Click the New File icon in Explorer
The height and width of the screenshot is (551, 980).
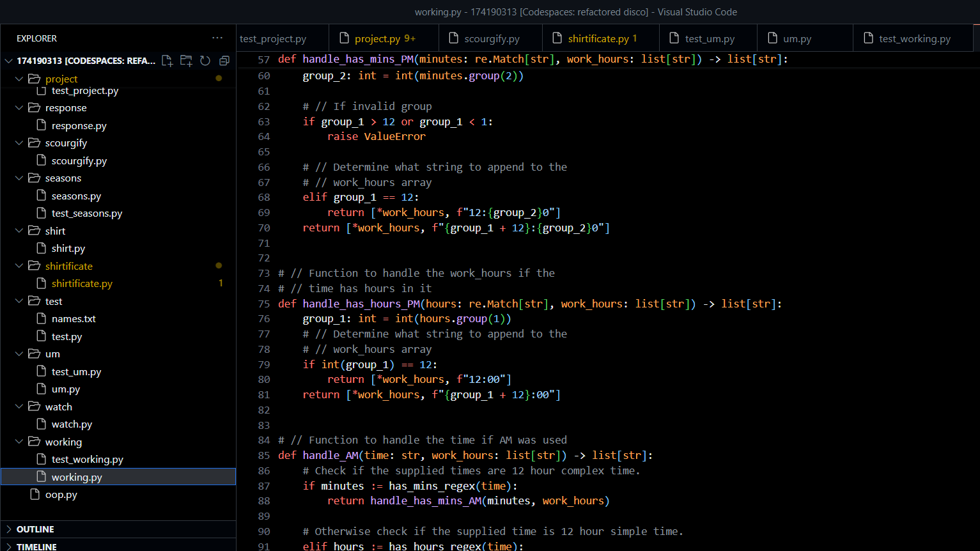click(167, 61)
